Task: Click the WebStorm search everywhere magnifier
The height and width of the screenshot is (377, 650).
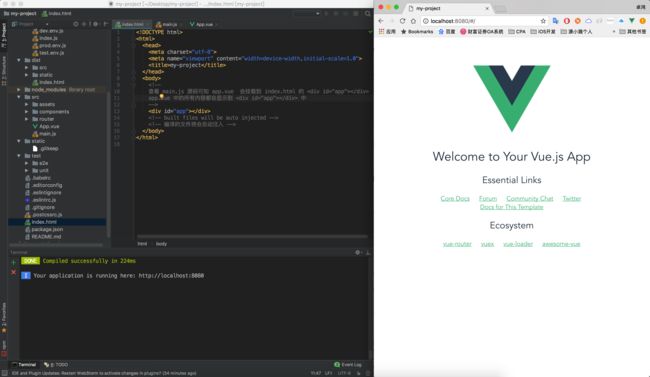Action: click(x=367, y=14)
